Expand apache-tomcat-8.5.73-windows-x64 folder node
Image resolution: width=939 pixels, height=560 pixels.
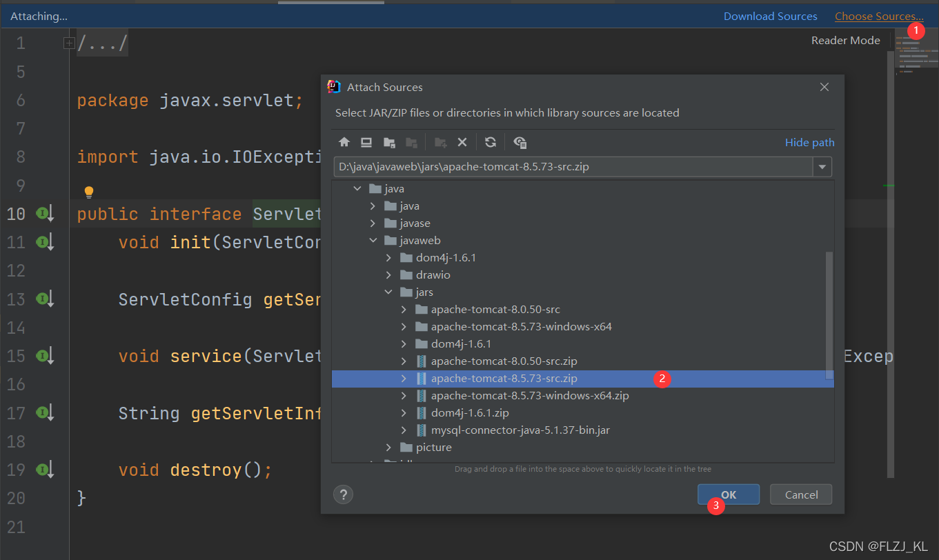pos(404,326)
